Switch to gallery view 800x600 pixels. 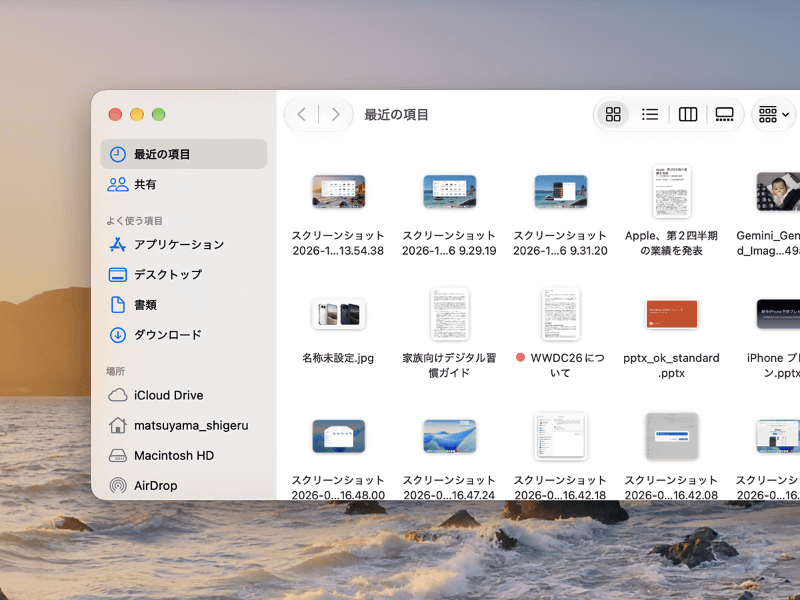coord(724,114)
